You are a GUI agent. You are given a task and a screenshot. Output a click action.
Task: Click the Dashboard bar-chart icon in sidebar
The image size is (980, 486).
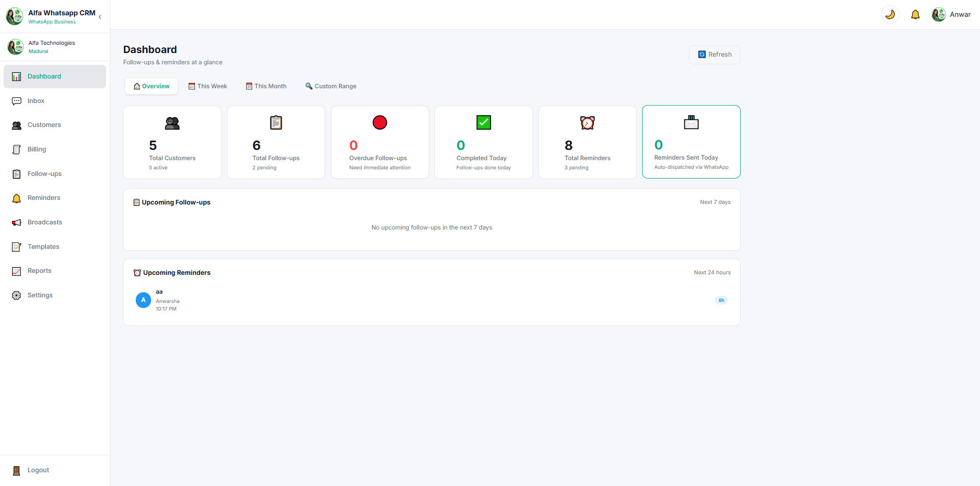pos(16,76)
